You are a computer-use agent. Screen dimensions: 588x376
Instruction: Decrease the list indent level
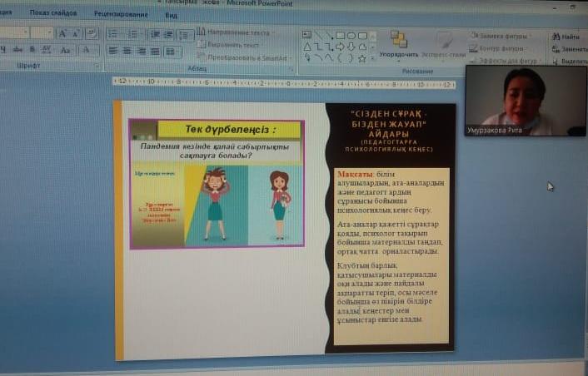(x=155, y=35)
